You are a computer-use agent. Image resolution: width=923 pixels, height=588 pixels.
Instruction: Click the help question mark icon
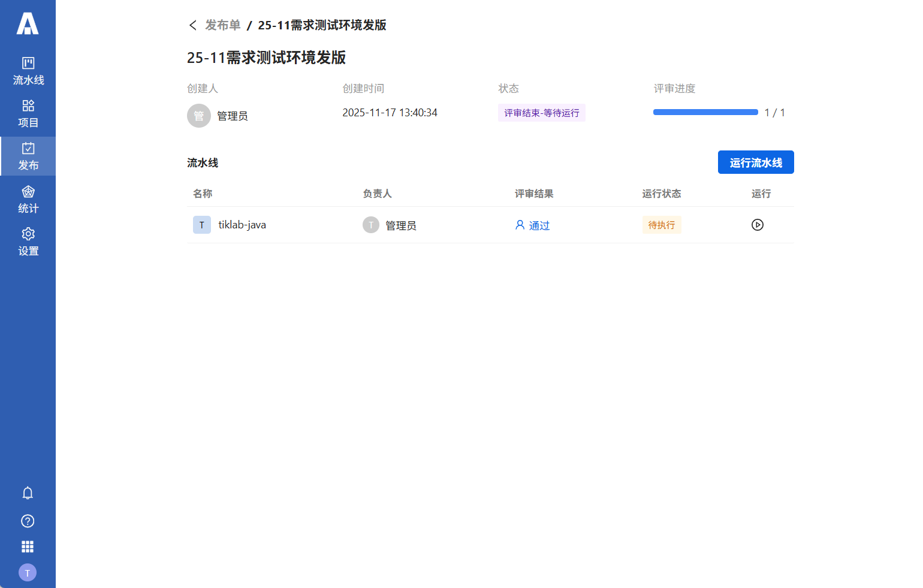28,521
